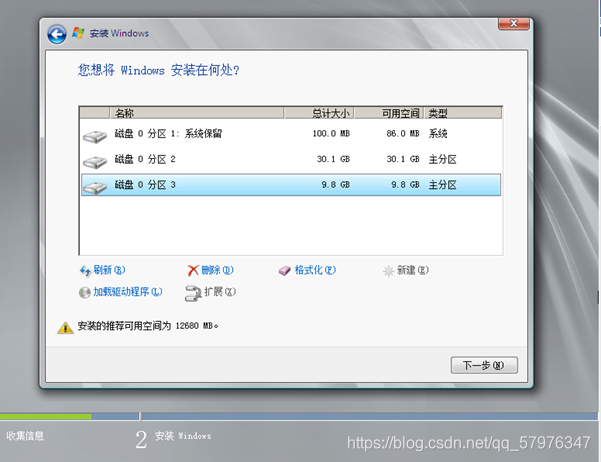Viewport: 601px width, 462px height.
Task: Open 加载驱动程序(L) link
Action: click(x=128, y=292)
